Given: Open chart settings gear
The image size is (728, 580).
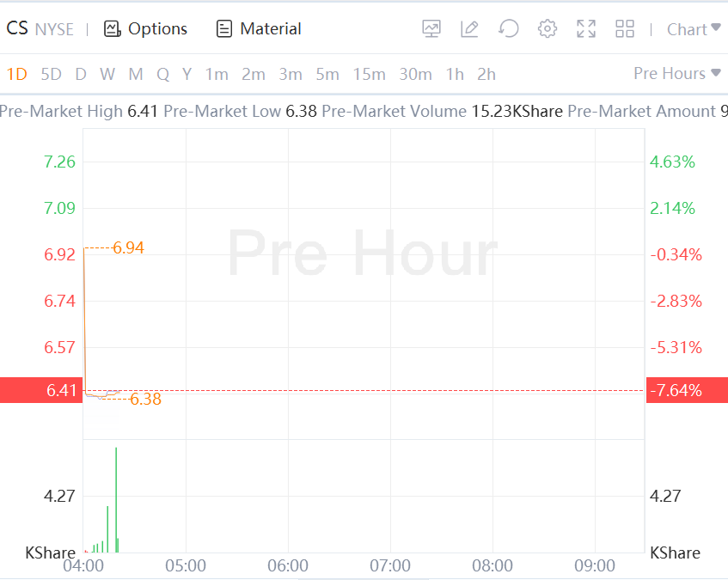Looking at the screenshot, I should [x=548, y=29].
